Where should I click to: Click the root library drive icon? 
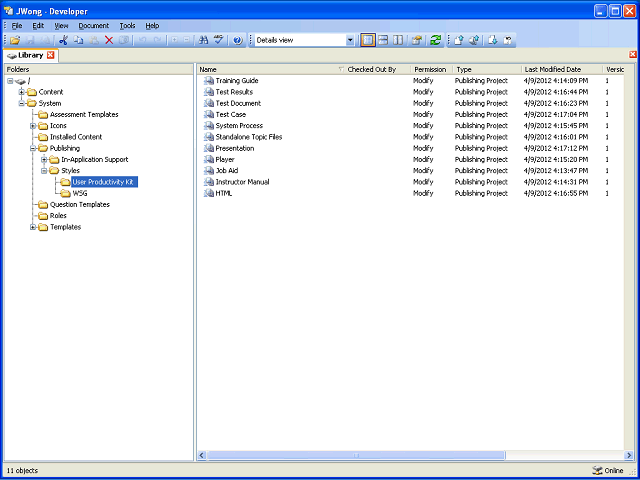pyautogui.click(x=20, y=81)
